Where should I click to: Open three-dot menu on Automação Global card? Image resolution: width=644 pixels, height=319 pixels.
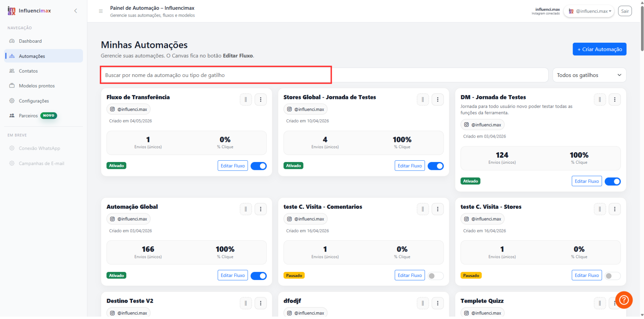[x=261, y=209]
